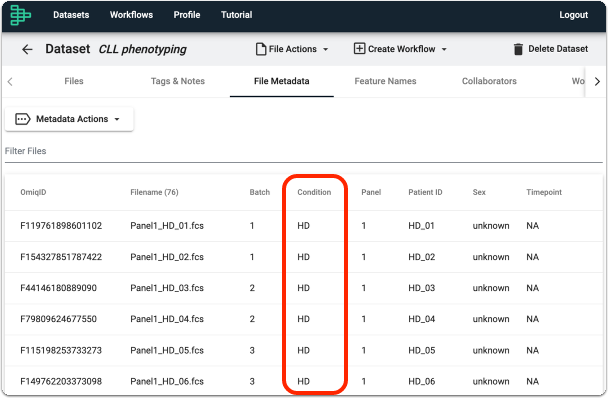This screenshot has height=398, width=608.
Task: Open the Tutorial menu item
Action: (237, 15)
